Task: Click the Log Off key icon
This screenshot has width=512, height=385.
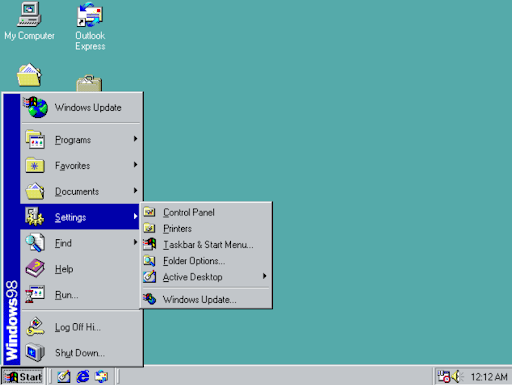Action: click(35, 326)
